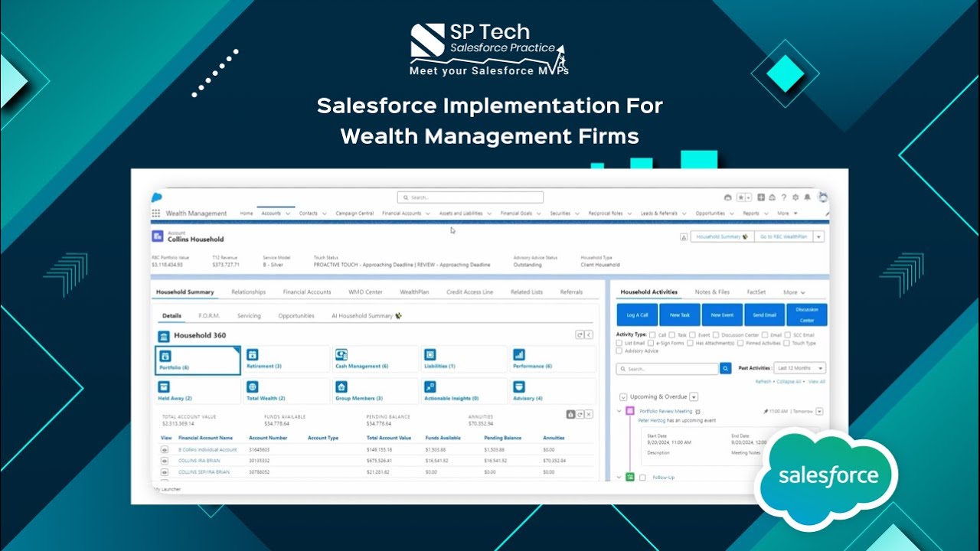The width and height of the screenshot is (980, 551).
Task: Click the Collins Household account icon
Action: [x=158, y=236]
